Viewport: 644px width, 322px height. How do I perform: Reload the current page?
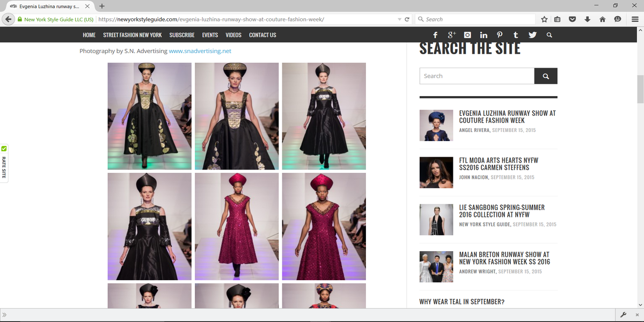pyautogui.click(x=407, y=19)
